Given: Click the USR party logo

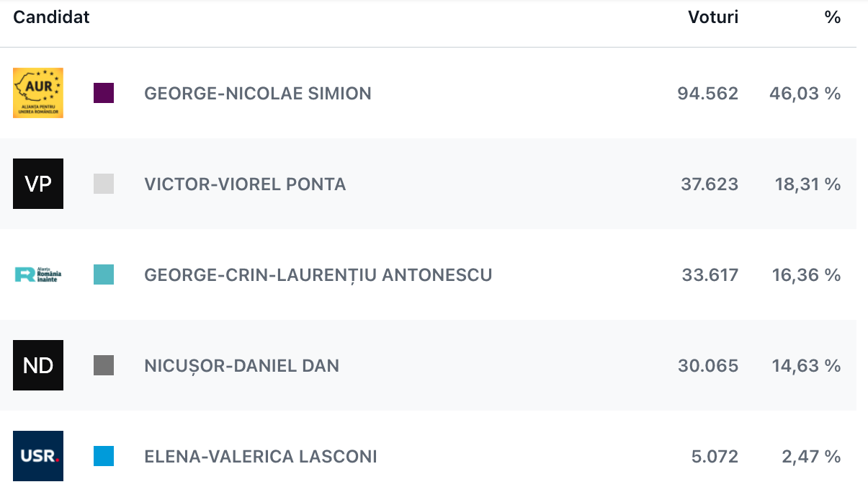Looking at the screenshot, I should pos(38,456).
